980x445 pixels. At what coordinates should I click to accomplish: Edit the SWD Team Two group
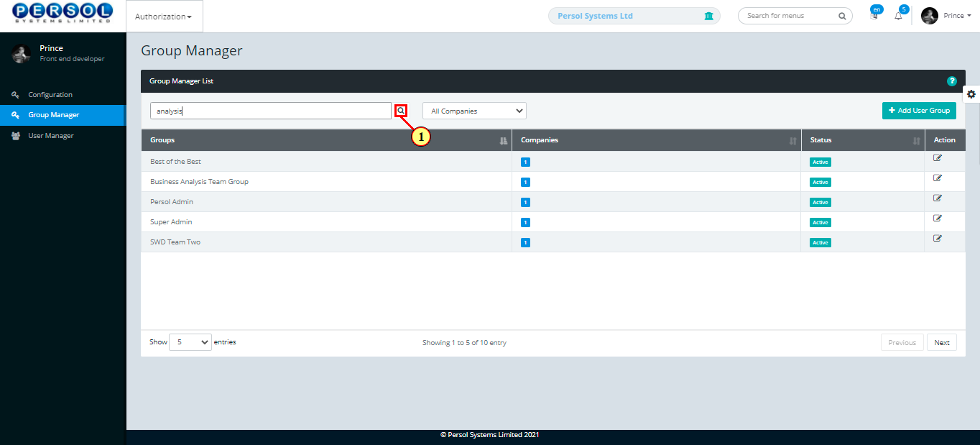(938, 238)
